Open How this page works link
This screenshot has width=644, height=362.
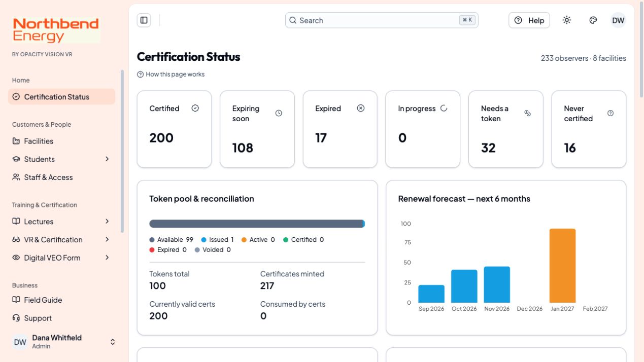tap(171, 75)
